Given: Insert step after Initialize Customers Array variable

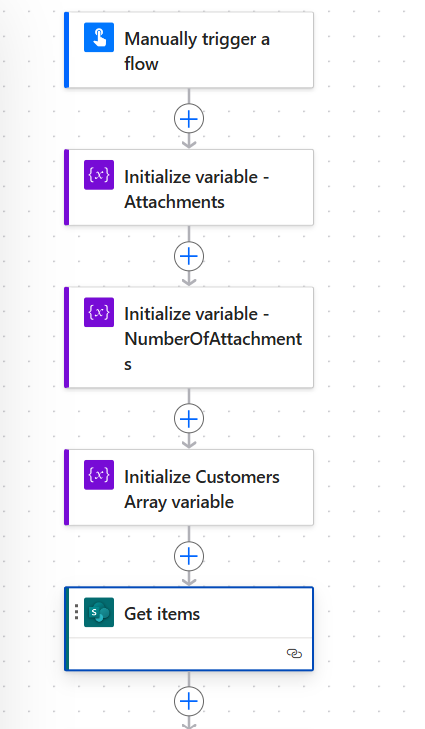Looking at the screenshot, I should tap(189, 556).
